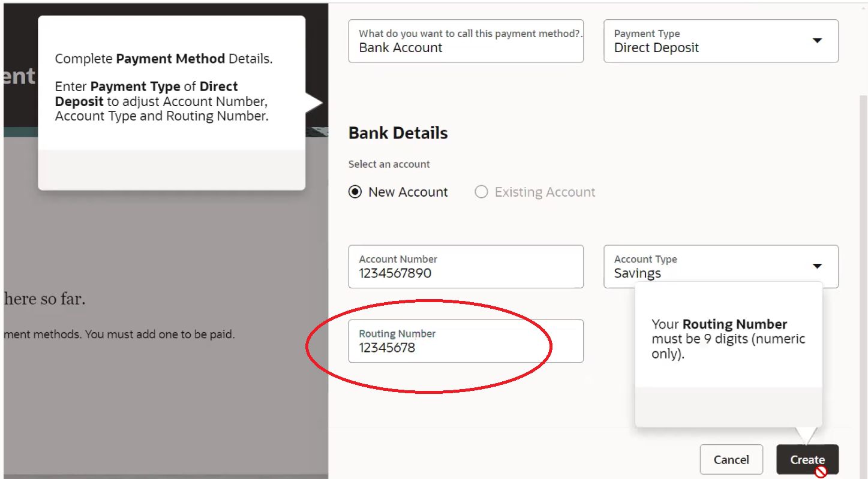The width and height of the screenshot is (868, 479).
Task: Click the Create button
Action: tap(807, 460)
